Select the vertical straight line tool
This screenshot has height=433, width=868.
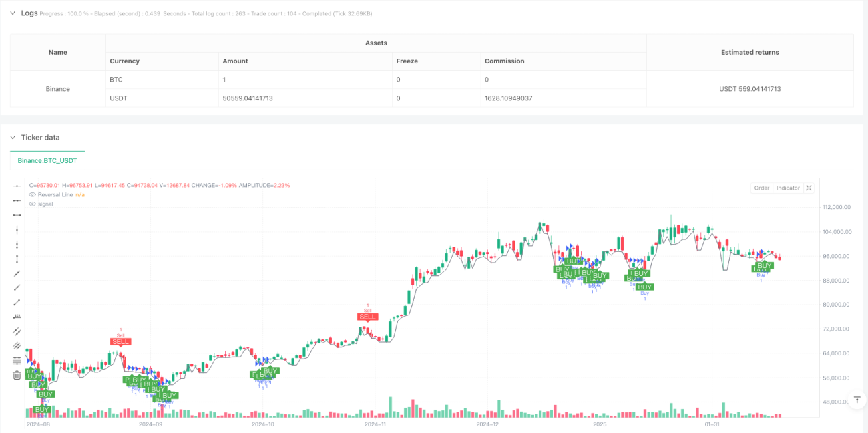[x=17, y=229]
